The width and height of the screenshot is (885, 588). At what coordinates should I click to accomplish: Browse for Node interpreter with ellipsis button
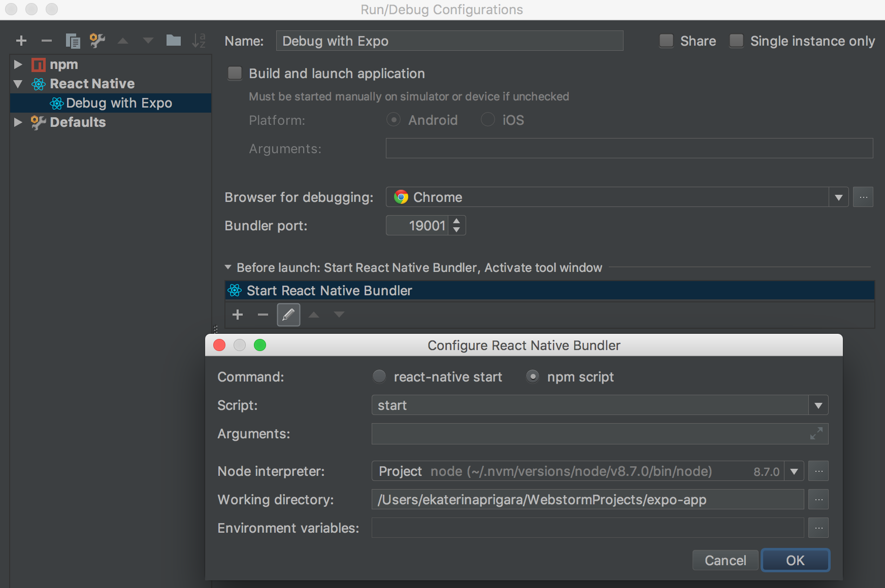[818, 471]
